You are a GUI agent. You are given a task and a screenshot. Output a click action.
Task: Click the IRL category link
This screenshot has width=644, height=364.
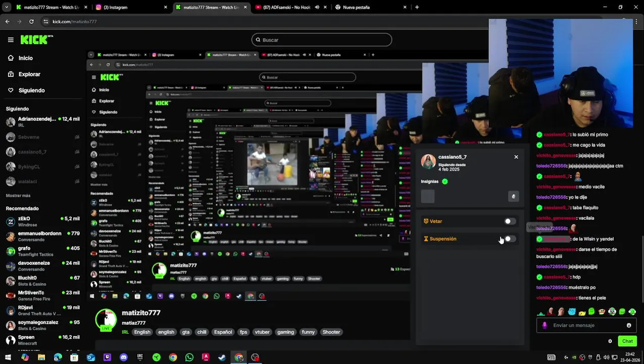[125, 332]
